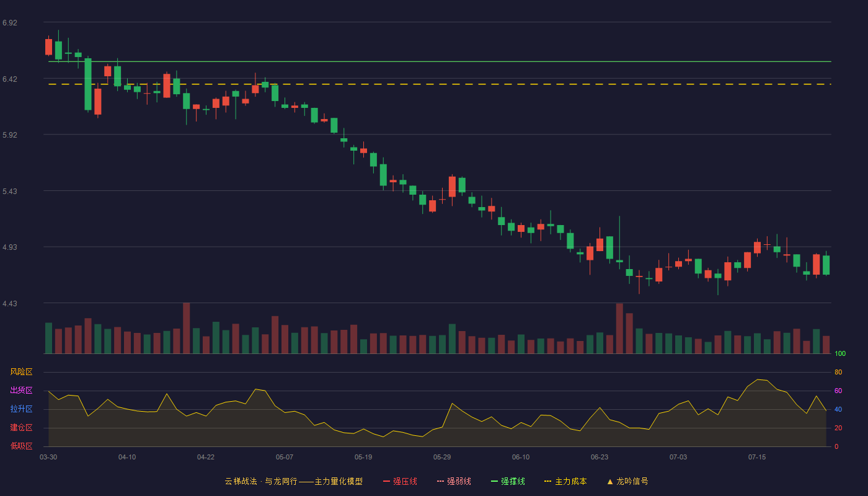The width and height of the screenshot is (868, 496).
Task: Click the 云梯战法 主力量化模型 title text
Action: coord(293,481)
